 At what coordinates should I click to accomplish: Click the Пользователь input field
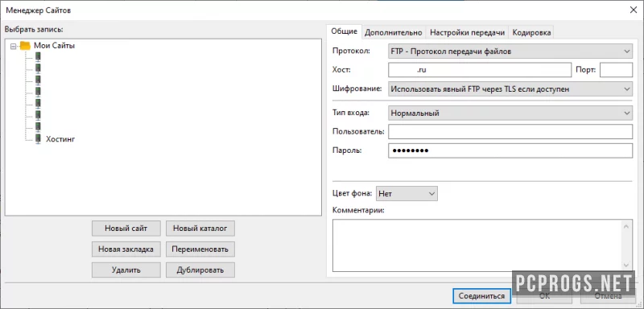click(510, 132)
